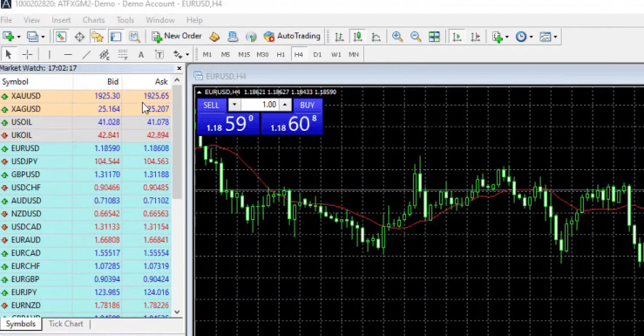Expand the Profiles dropdown arrow
The image size is (644, 336).
pyautogui.click(x=43, y=37)
